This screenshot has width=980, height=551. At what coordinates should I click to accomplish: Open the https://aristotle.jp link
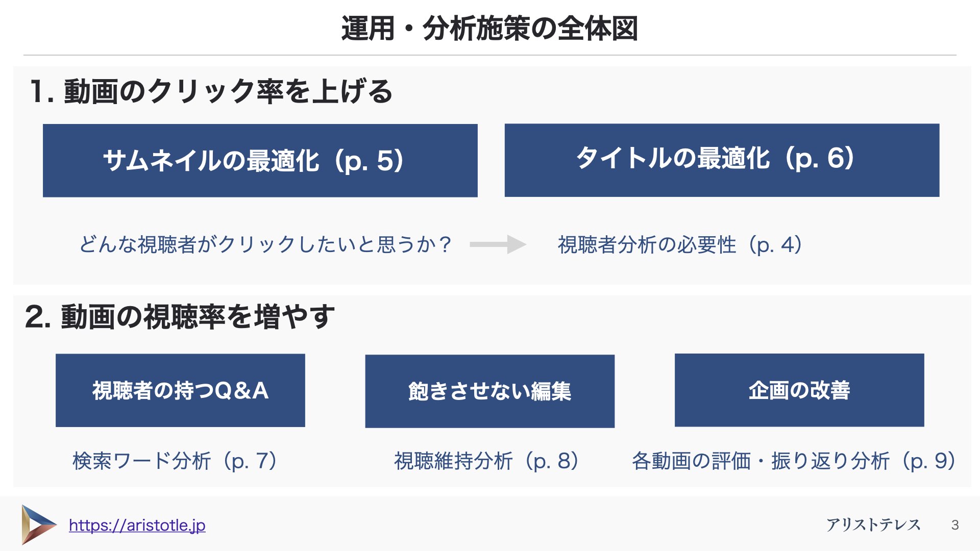click(137, 525)
